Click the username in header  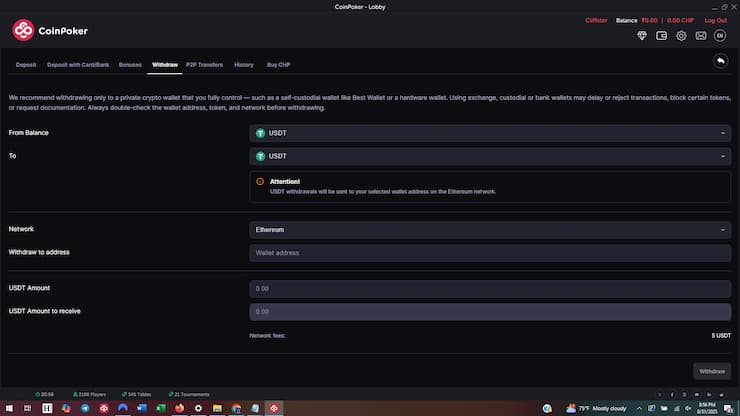pos(596,20)
